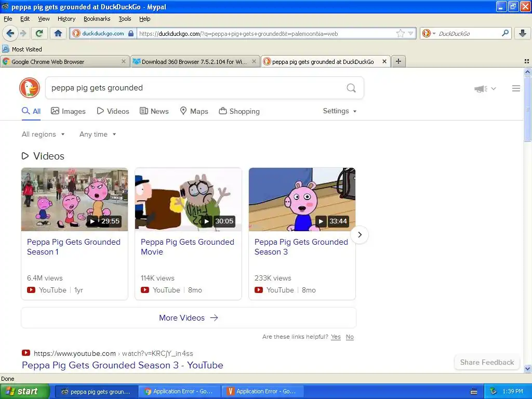
Task: Answer Yes to links helpful question
Action: point(336,337)
